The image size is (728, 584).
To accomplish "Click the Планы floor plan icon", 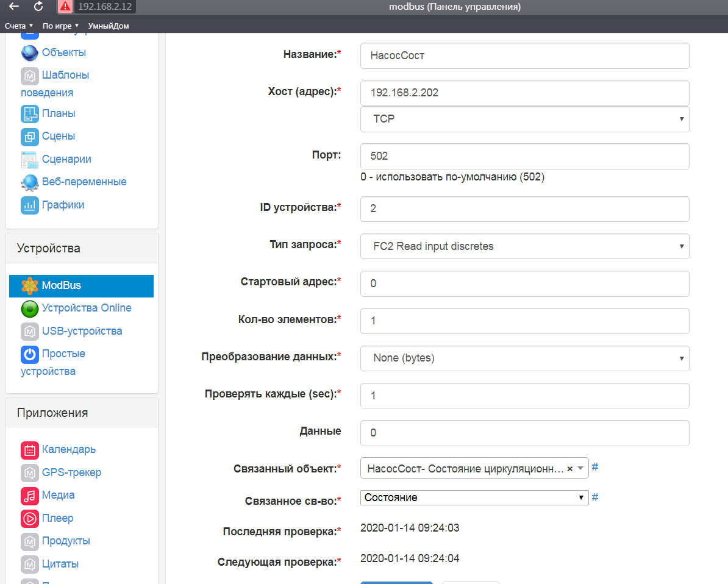I will click(x=30, y=113).
